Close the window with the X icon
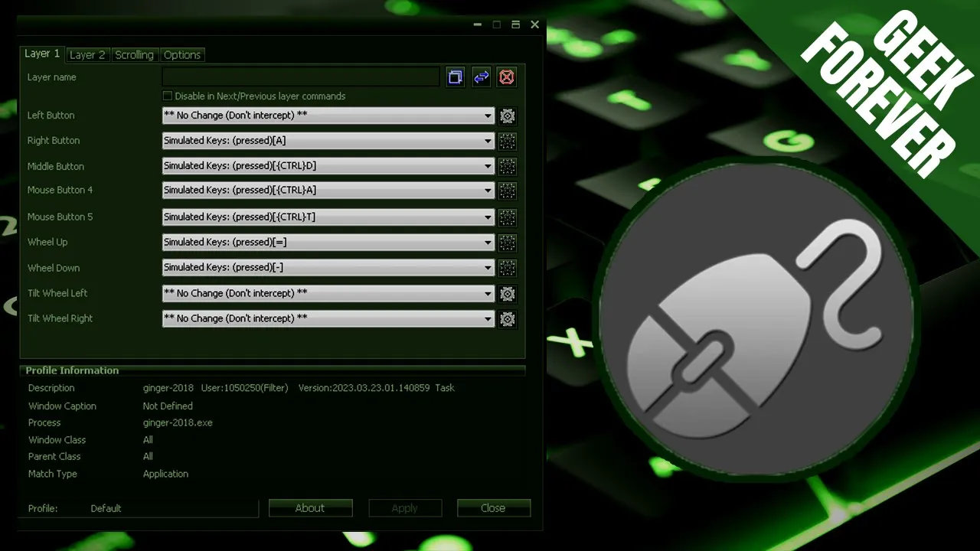This screenshot has width=980, height=551. [x=535, y=24]
